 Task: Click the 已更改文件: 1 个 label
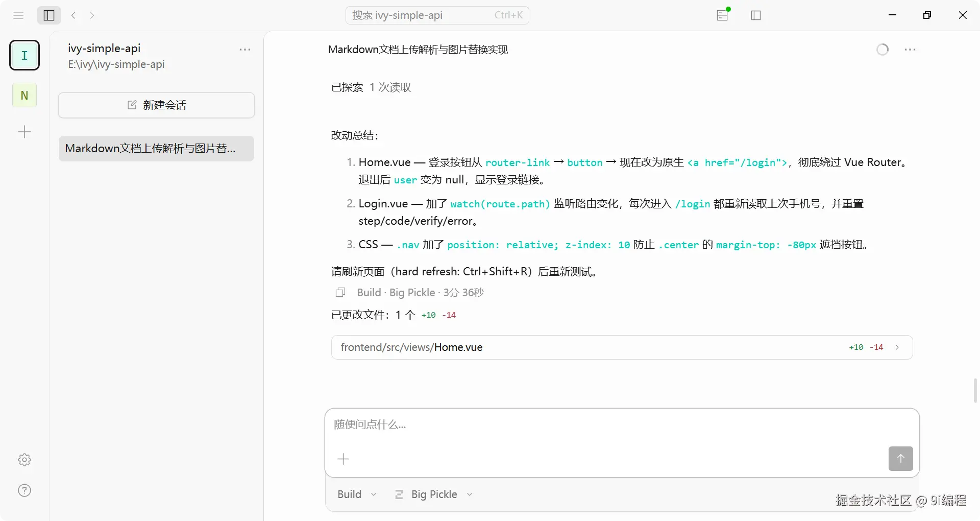(373, 315)
